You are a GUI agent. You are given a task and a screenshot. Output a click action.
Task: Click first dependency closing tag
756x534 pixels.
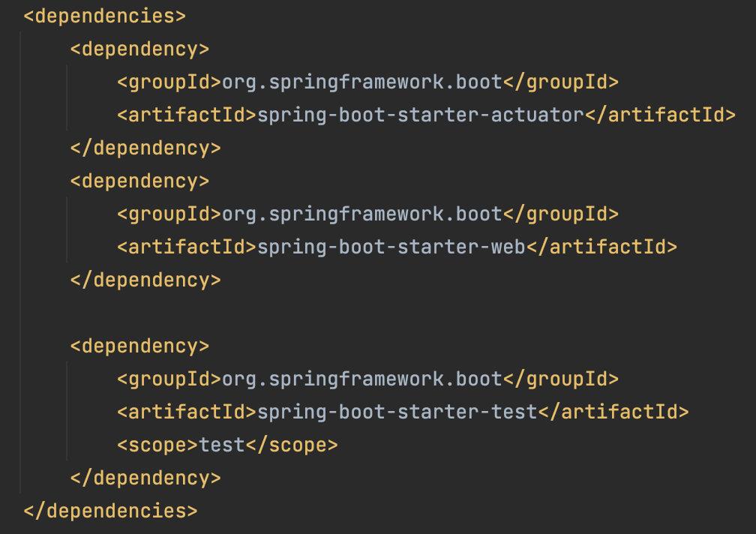point(145,148)
